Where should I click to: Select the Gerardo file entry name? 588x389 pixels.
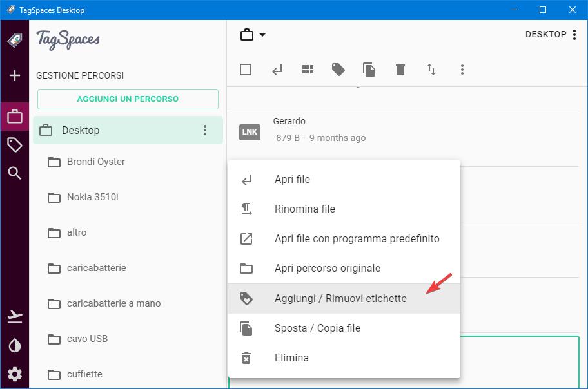[289, 121]
